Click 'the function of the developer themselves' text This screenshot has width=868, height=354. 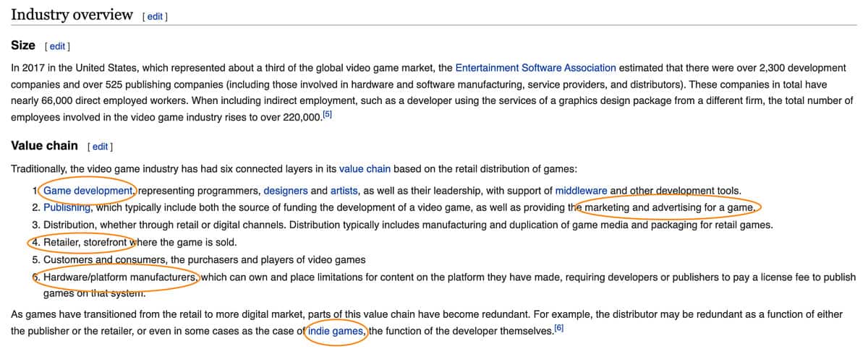tap(460, 332)
